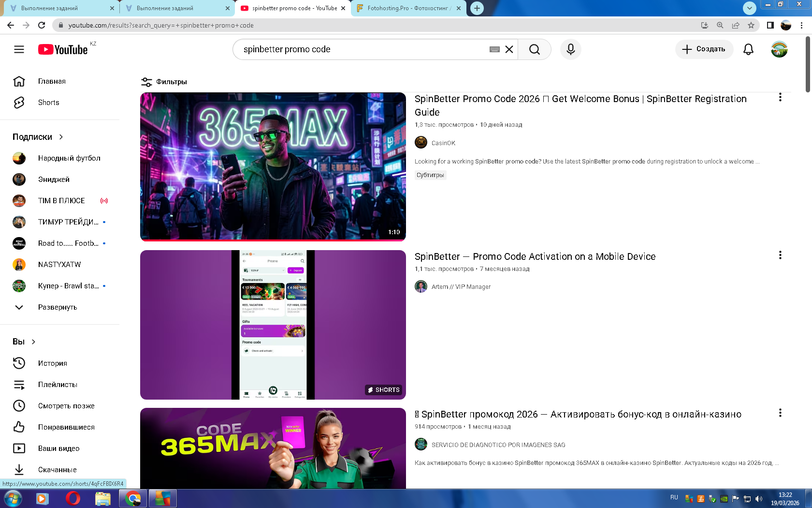812x508 pixels.
Task: Clear the search query with X
Action: (x=509, y=49)
